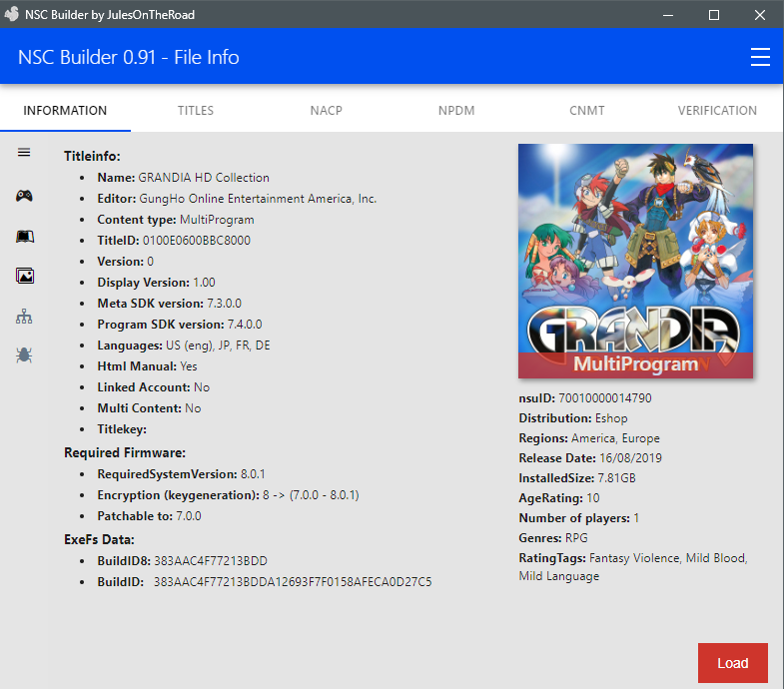The height and width of the screenshot is (689, 784).
Task: Click the picture image sidebar icon
Action: pos(25,276)
